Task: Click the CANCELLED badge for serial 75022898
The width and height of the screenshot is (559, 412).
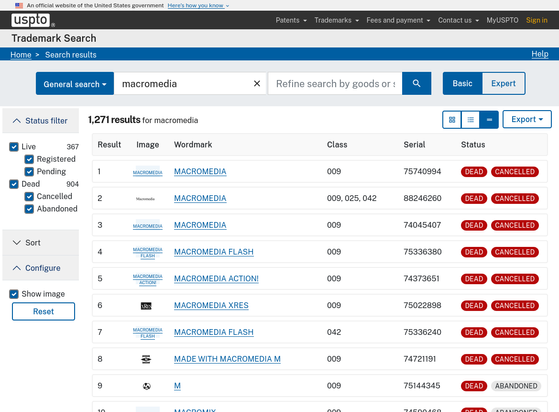Action: 515,306
